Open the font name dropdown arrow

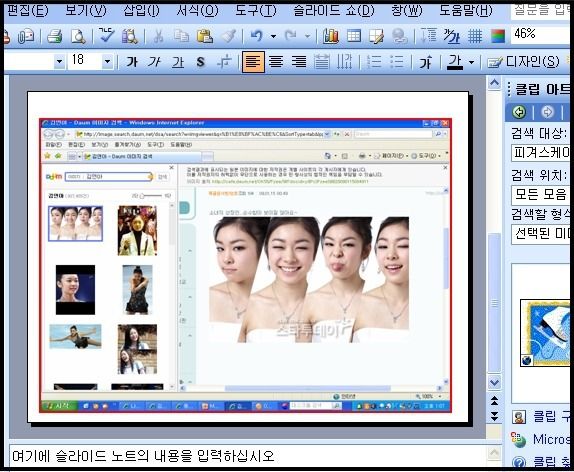click(x=59, y=62)
